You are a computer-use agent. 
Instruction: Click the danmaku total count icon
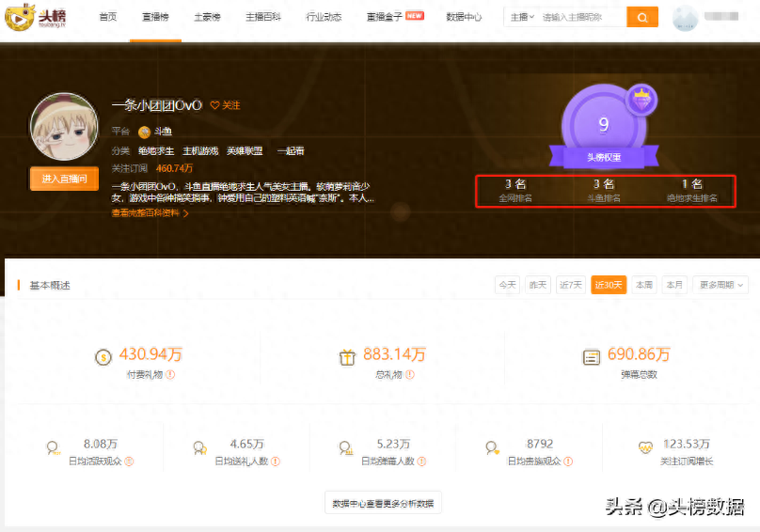591,357
